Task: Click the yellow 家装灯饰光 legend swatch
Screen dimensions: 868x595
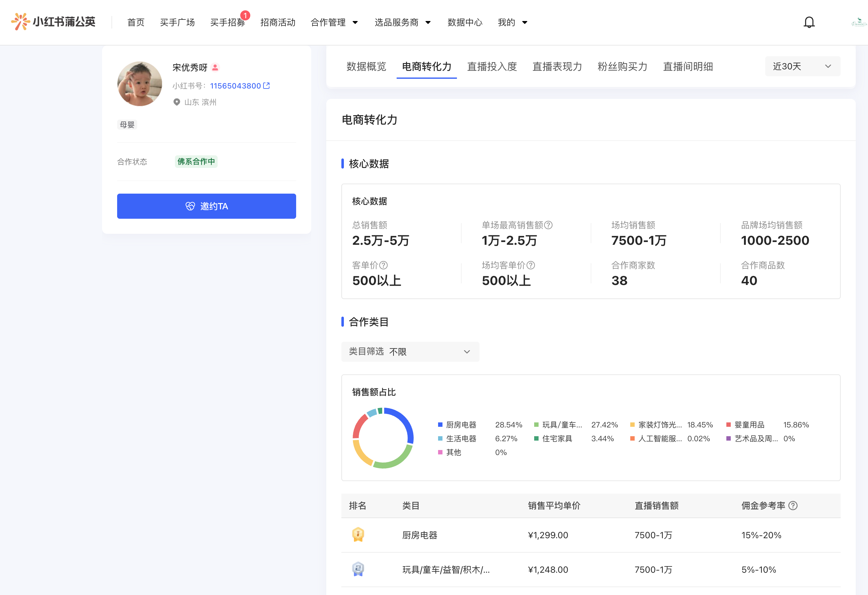Action: click(x=632, y=424)
